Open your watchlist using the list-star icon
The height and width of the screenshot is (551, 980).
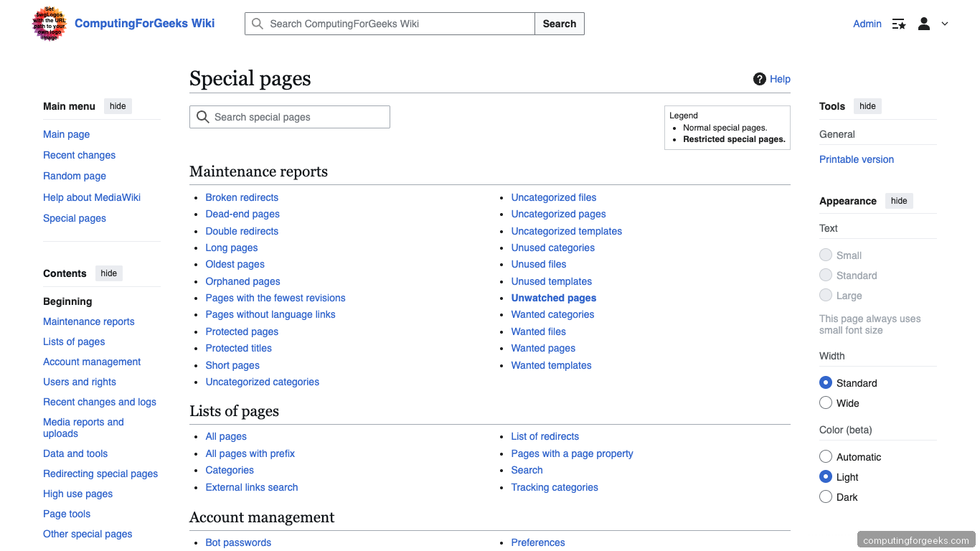pyautogui.click(x=898, y=24)
